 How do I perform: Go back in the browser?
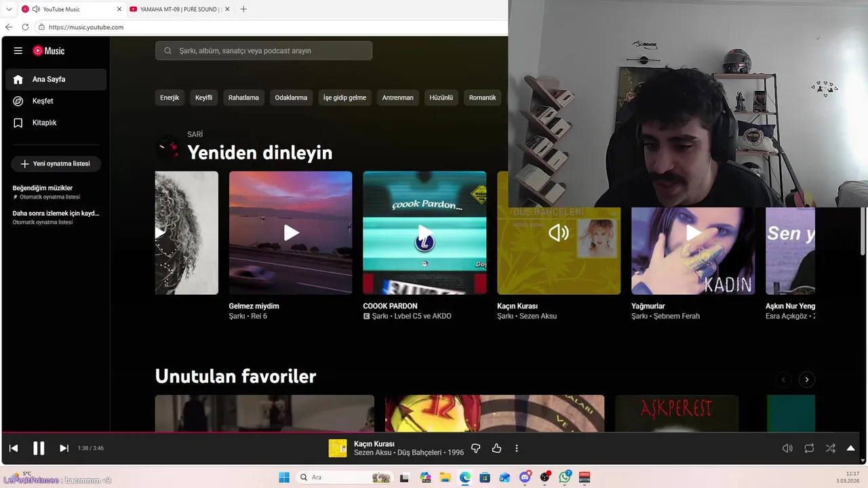pyautogui.click(x=9, y=27)
